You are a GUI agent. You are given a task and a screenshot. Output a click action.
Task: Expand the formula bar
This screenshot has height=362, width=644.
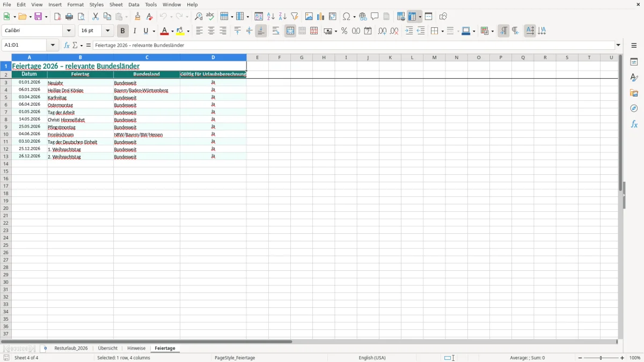(618, 46)
